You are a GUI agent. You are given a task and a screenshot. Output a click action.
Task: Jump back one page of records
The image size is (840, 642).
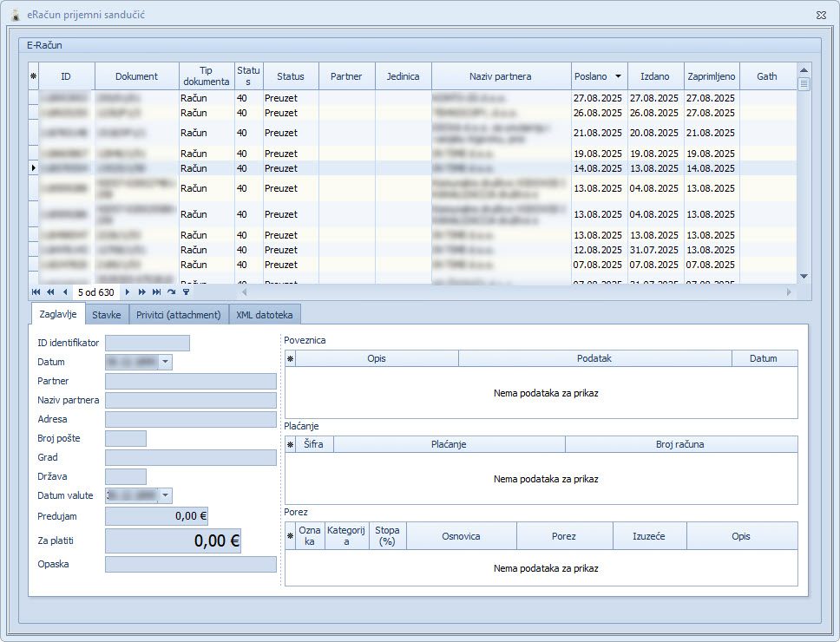50,292
